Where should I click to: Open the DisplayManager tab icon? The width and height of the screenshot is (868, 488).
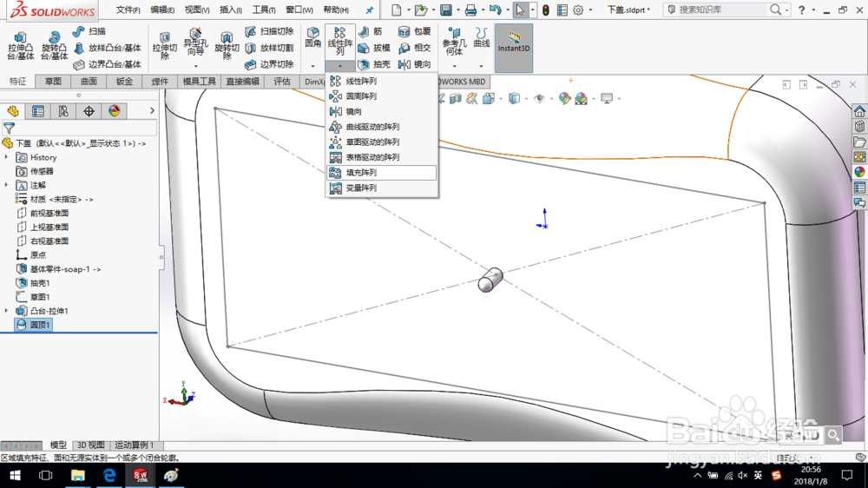click(x=115, y=111)
